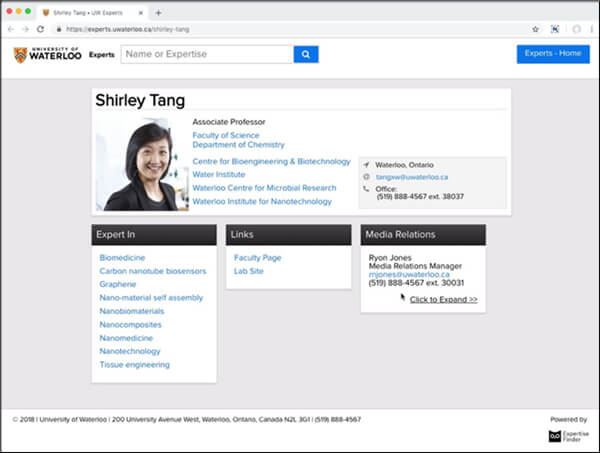600x453 pixels.
Task: Click the browser address bar URL
Action: [x=127, y=29]
